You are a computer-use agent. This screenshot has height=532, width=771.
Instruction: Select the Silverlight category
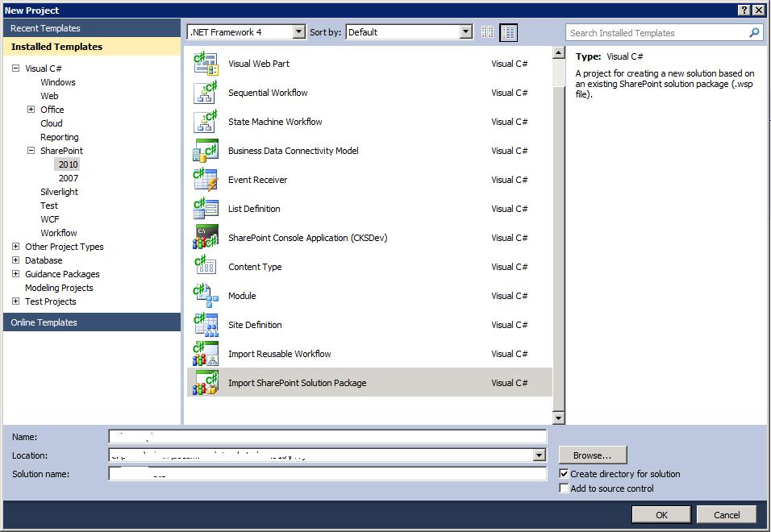[59, 192]
